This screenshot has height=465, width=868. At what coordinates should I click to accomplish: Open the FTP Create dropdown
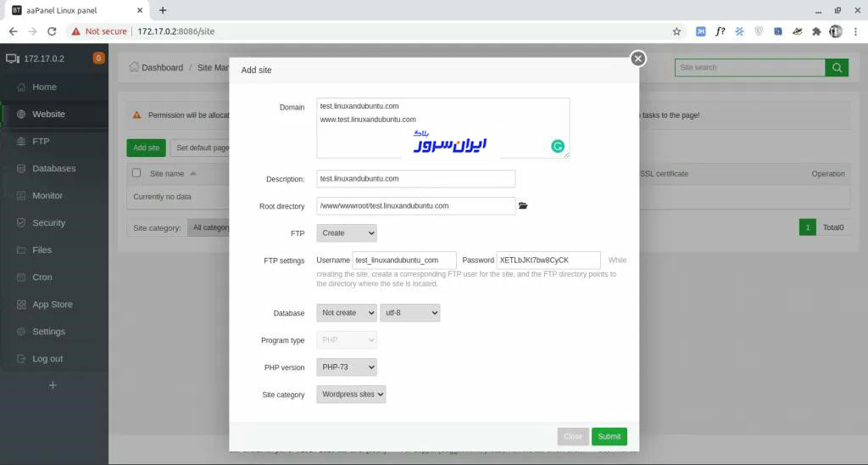[x=347, y=233]
